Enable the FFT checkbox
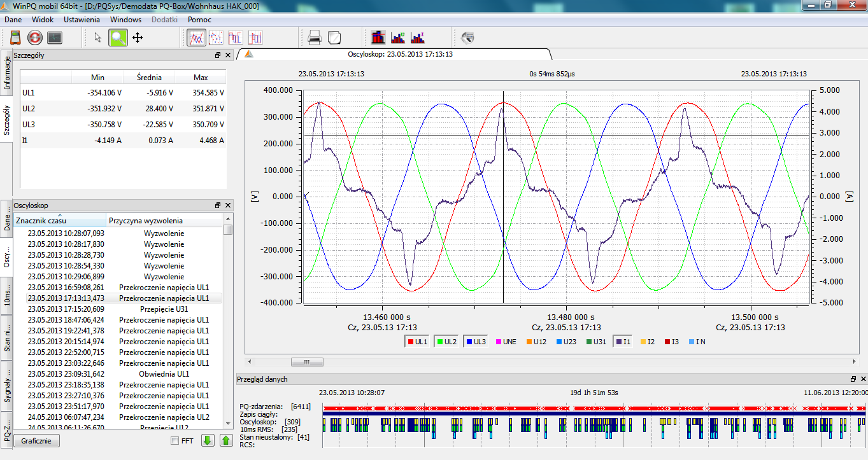 pyautogui.click(x=175, y=440)
